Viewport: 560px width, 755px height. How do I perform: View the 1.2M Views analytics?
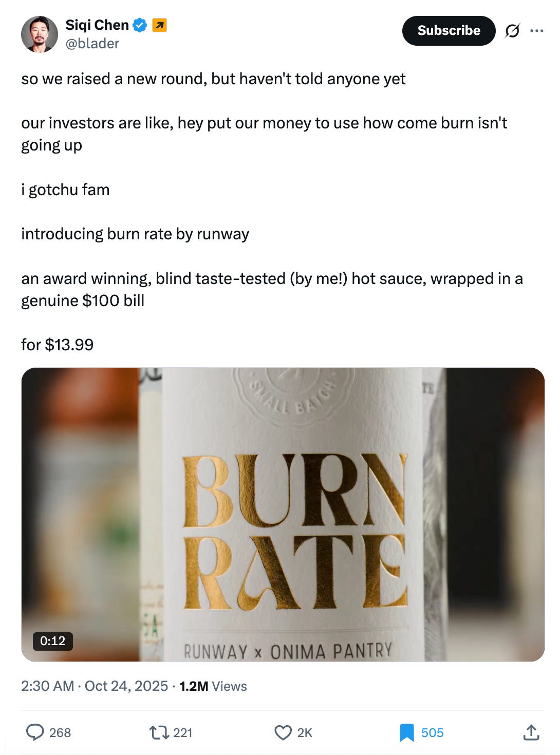click(x=213, y=686)
